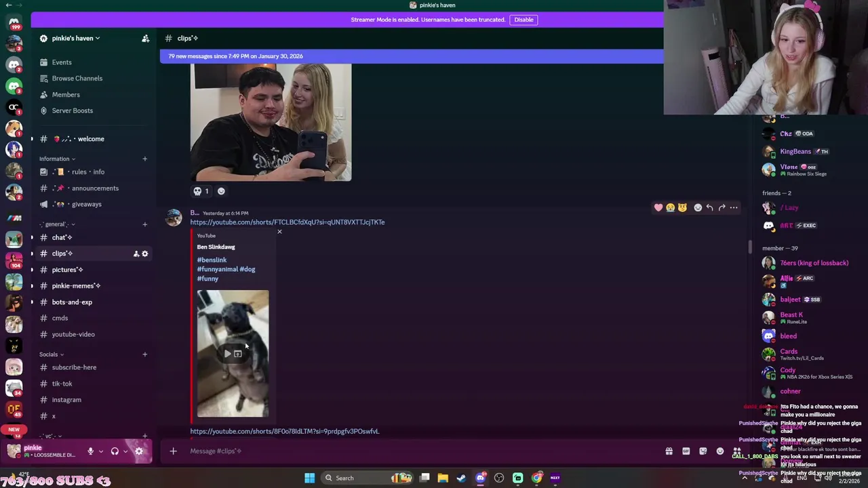Screen dimensions: 868x488
Task: Open the first YouTube shorts link
Action: pyautogui.click(x=288, y=222)
